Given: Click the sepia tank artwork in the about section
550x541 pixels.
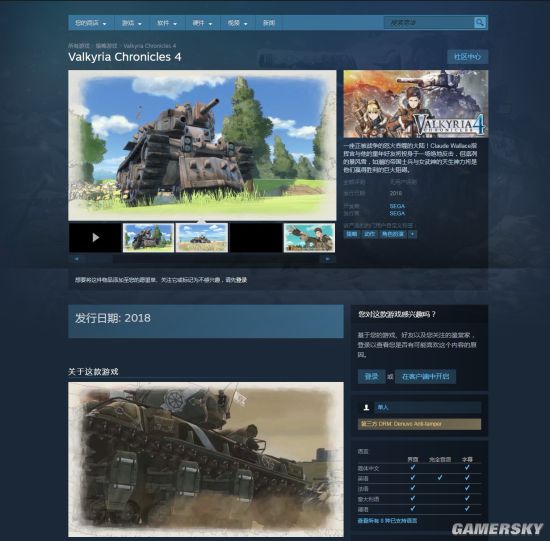Looking at the screenshot, I should 206,459.
